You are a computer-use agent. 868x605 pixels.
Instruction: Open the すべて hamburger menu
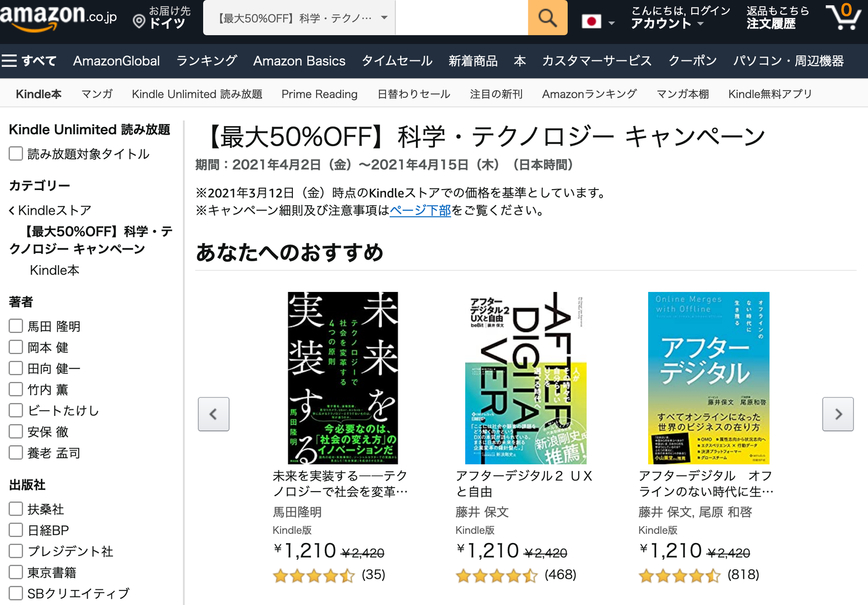pyautogui.click(x=29, y=61)
